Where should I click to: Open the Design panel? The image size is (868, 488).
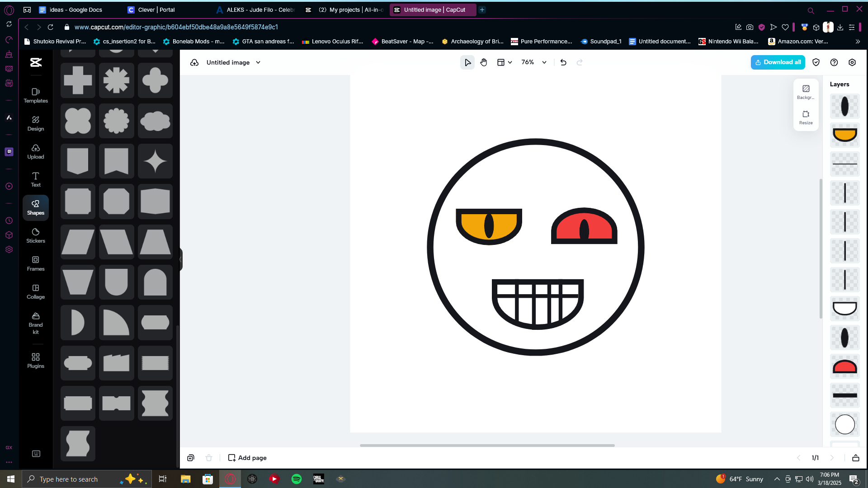tap(36, 123)
